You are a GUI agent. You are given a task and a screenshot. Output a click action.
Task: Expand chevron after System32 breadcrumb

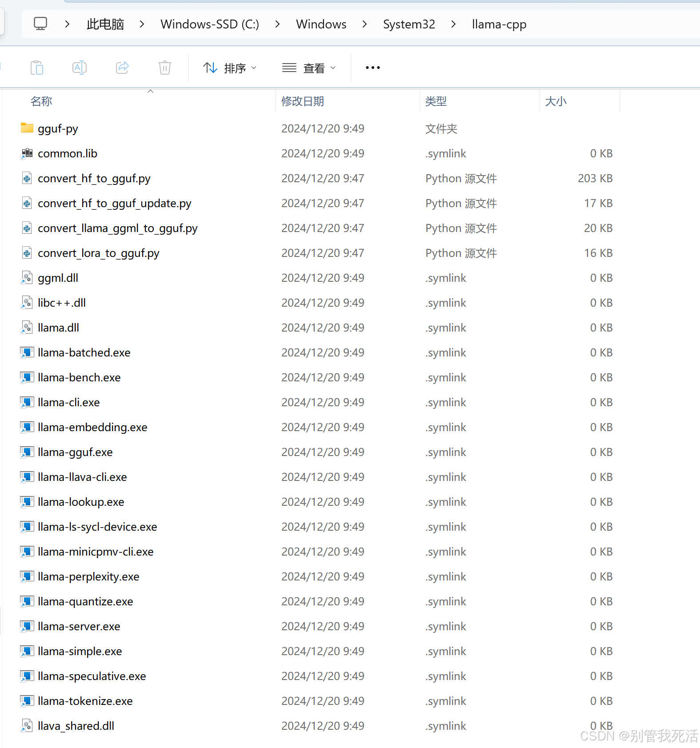pos(453,24)
